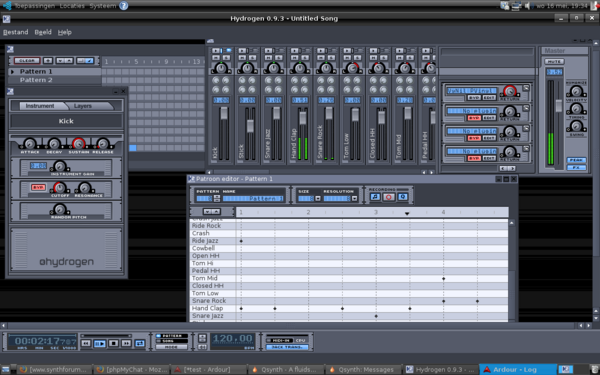Click the rewind button in transport bar
Screen dimensions: 600x375
point(86,343)
